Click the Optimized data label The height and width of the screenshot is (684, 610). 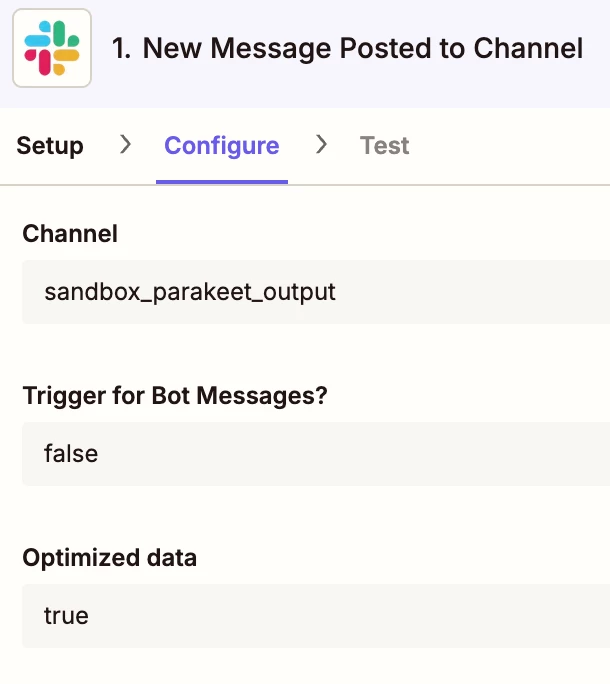(x=110, y=558)
